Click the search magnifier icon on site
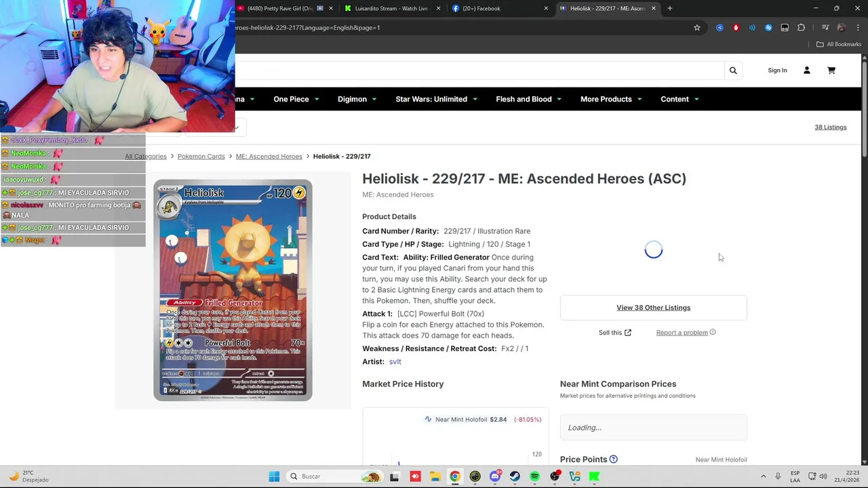The height and width of the screenshot is (488, 868). [x=733, y=70]
